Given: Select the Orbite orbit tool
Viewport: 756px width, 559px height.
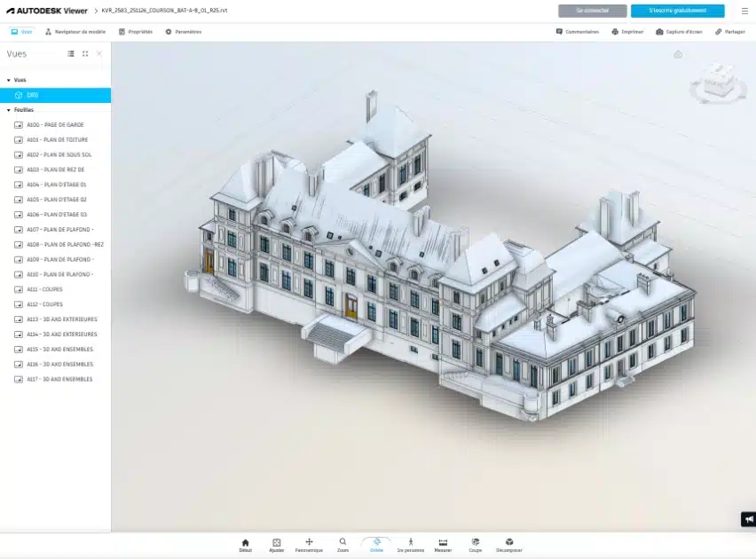Looking at the screenshot, I should pyautogui.click(x=376, y=545).
